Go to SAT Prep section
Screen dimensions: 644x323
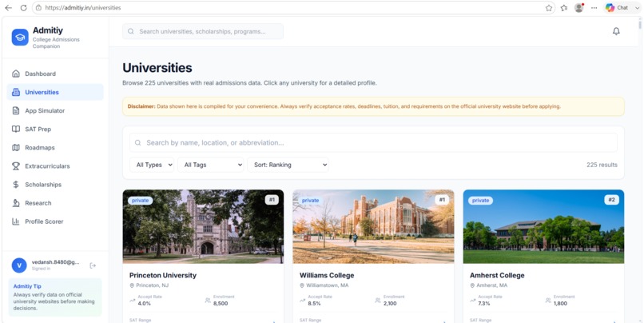55,129
